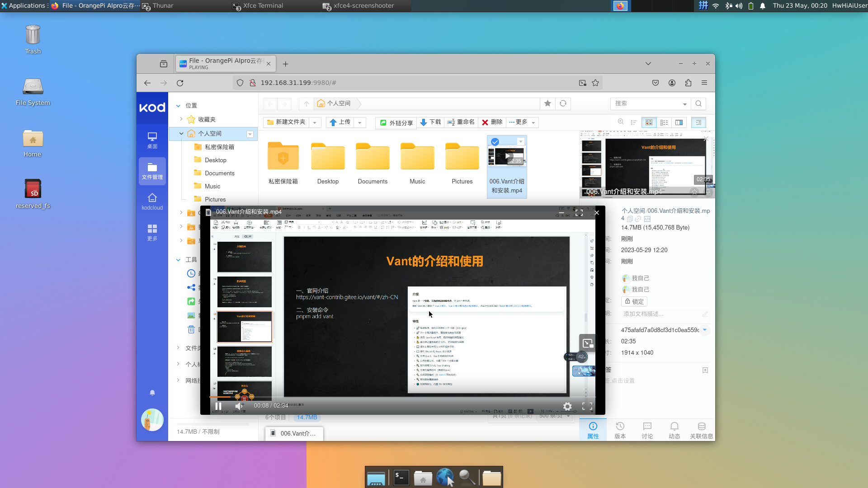Screen dimensions: 868x488
Task: Select Pictures in folder tree
Action: [x=215, y=199]
